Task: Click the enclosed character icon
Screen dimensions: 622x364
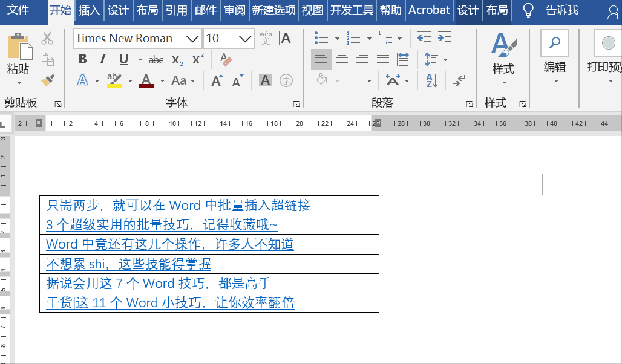Action: [x=286, y=80]
